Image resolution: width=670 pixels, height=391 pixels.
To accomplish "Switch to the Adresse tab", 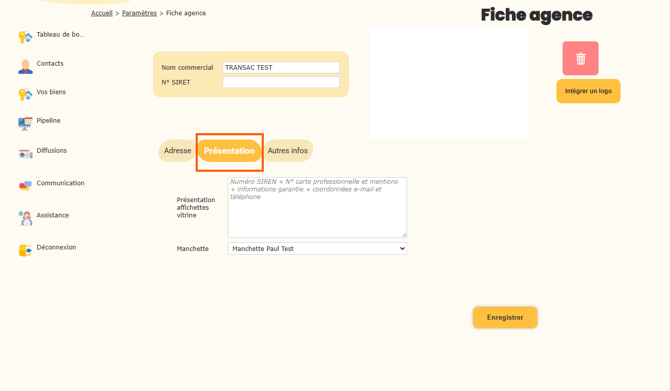I will (x=177, y=151).
